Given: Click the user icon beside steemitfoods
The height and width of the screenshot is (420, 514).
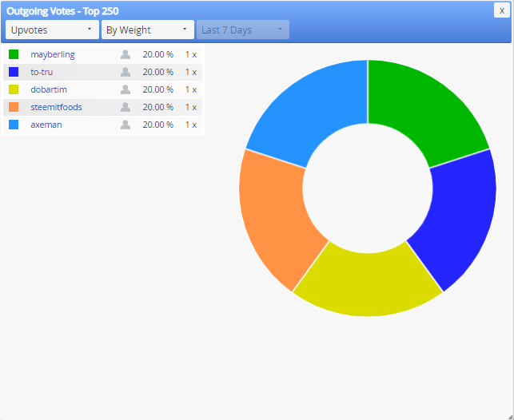Looking at the screenshot, I should click(x=126, y=107).
